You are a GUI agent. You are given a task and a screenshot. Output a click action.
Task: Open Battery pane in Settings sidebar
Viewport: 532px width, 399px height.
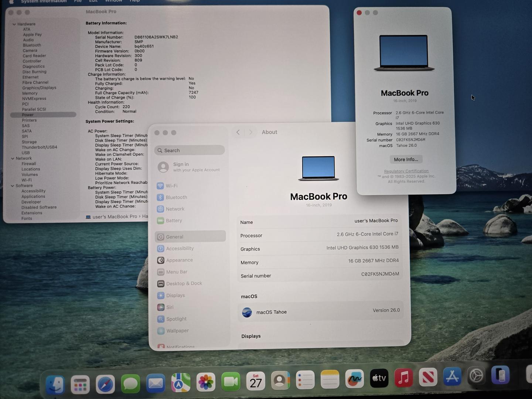(x=190, y=221)
